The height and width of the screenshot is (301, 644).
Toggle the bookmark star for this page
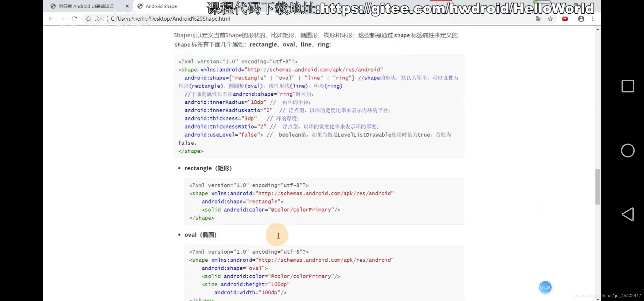551,19
